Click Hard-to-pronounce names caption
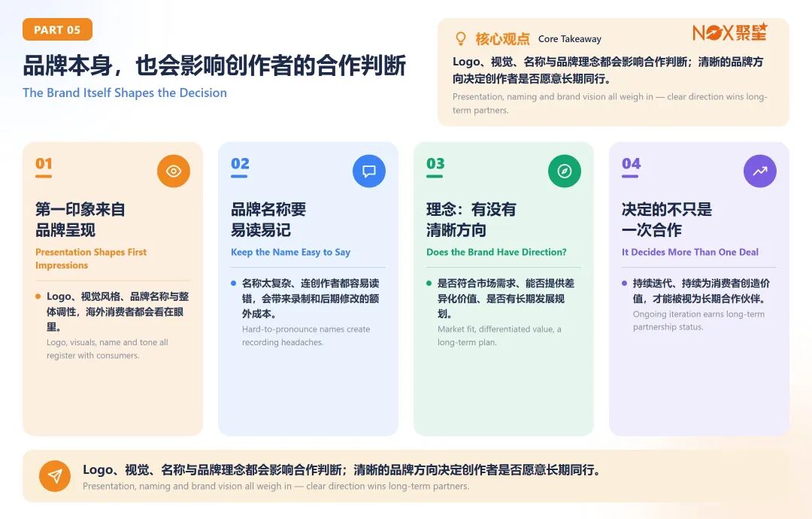Image resolution: width=812 pixels, height=519 pixels. point(306,335)
